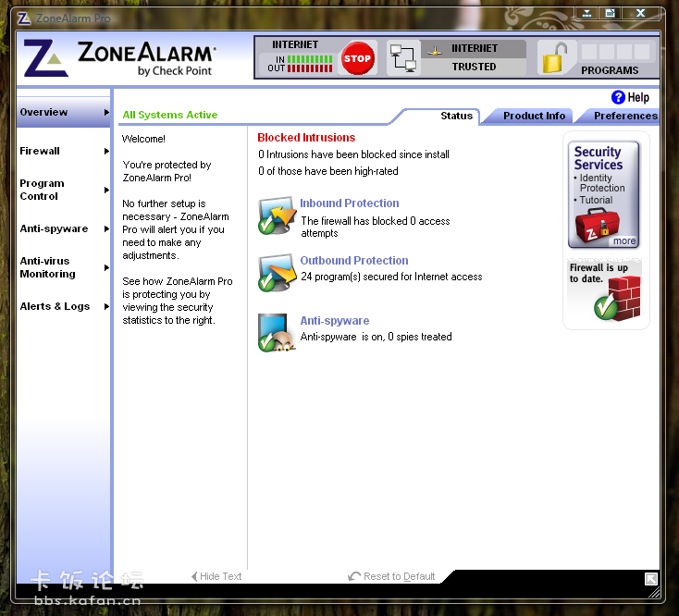Click the Internet zone indicator icon

(435, 51)
